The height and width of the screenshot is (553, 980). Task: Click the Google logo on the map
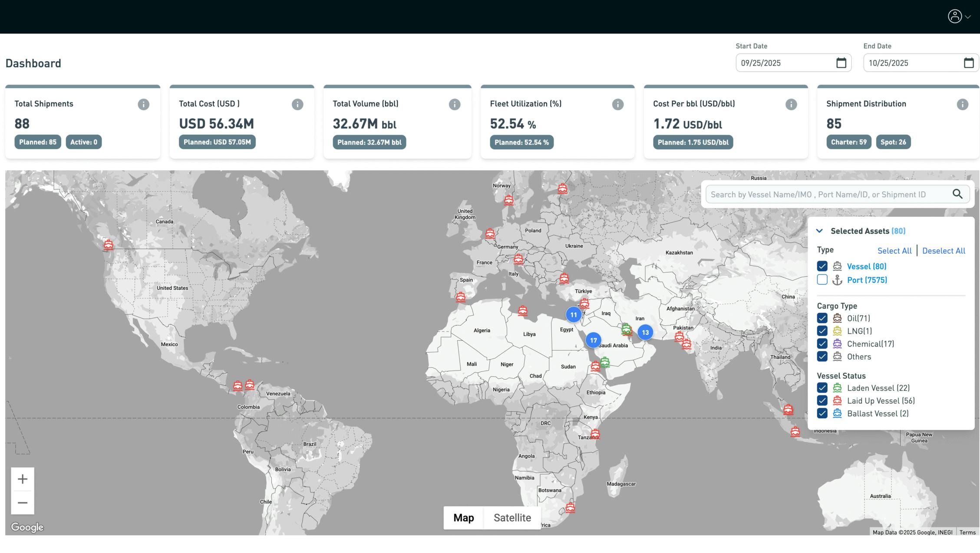(x=28, y=527)
